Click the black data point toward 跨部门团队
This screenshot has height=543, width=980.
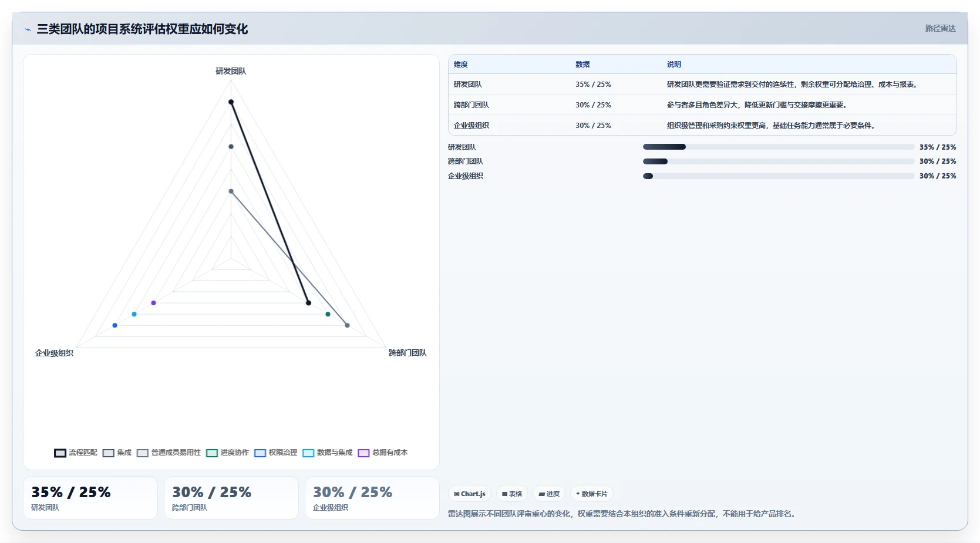click(x=308, y=303)
